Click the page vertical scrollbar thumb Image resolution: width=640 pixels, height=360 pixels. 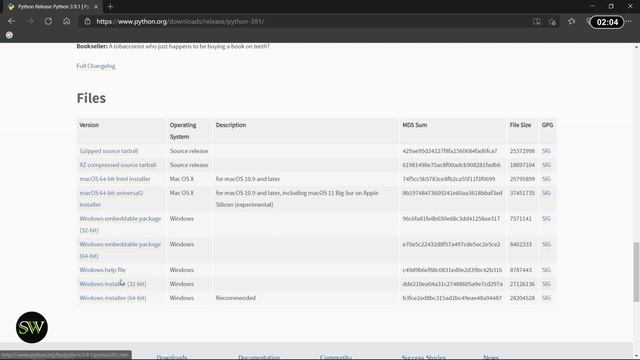[x=636, y=272]
